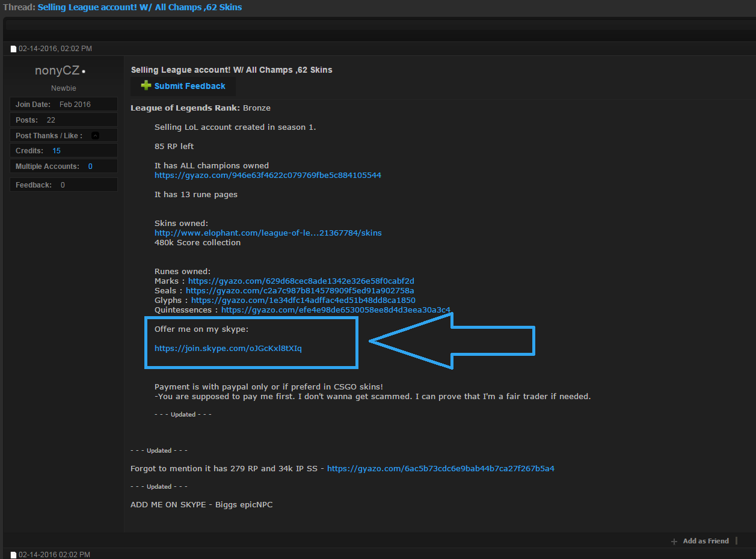Click post document icon next to 02-14-2016, 02:02 PM

pyautogui.click(x=13, y=49)
